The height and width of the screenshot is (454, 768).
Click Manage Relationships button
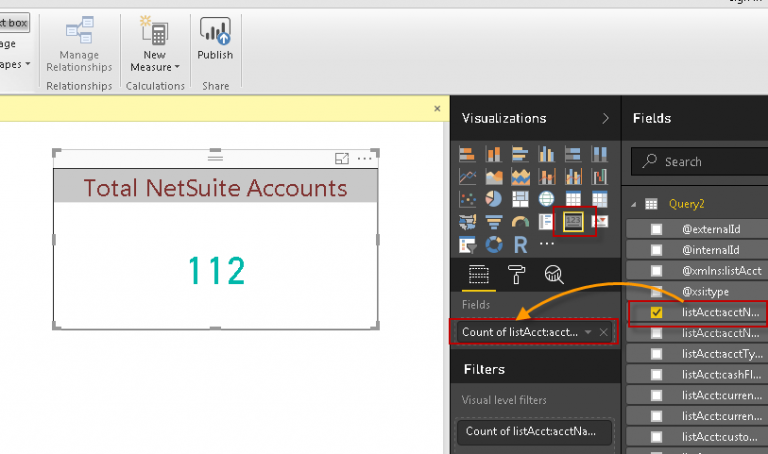click(x=79, y=45)
